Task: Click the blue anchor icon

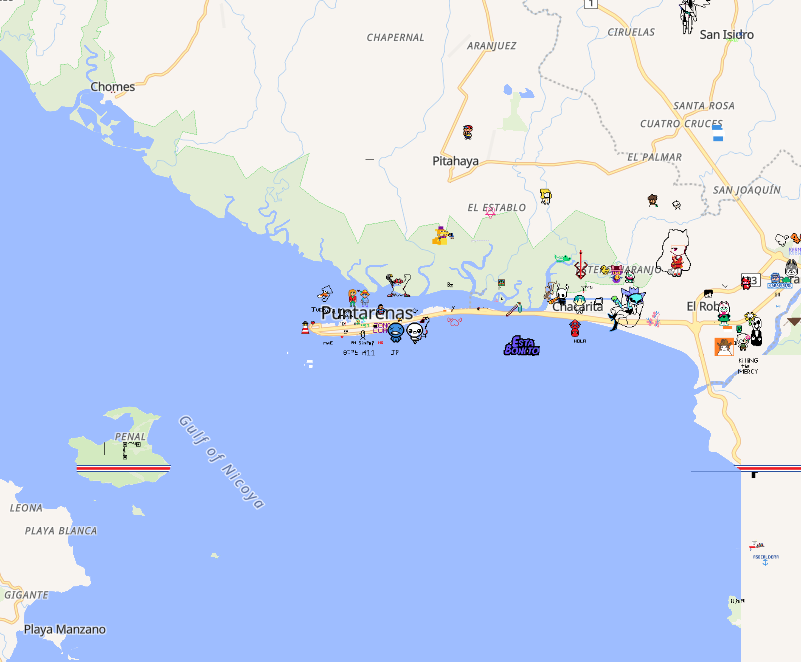Action: point(765,562)
